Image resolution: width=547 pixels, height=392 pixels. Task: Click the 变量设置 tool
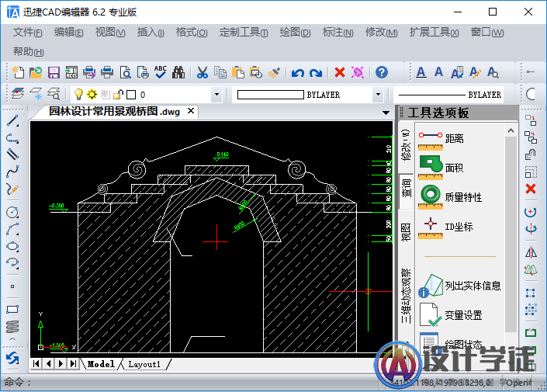[x=450, y=315]
